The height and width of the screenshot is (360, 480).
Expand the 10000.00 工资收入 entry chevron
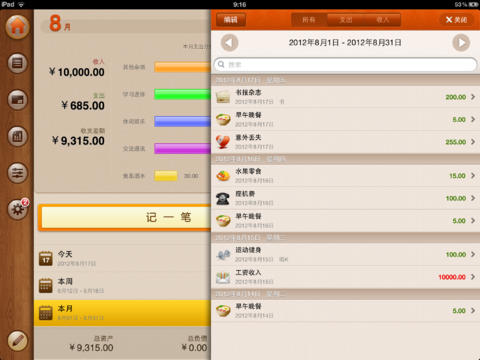coord(473,277)
